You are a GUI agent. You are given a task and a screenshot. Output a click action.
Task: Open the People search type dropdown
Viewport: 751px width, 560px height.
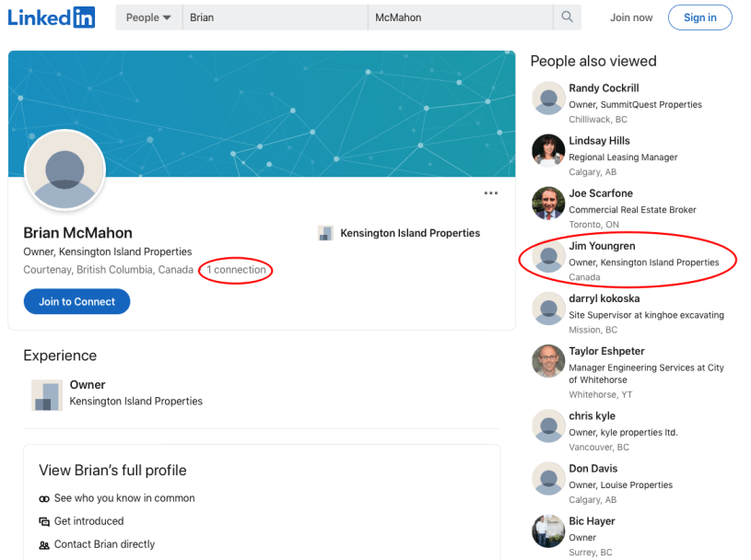tap(148, 17)
